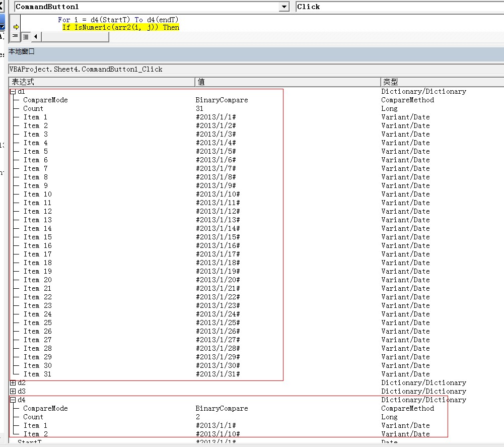This screenshot has height=447, width=504.
Task: Select CompareMode row under d4
Action: 45,409
